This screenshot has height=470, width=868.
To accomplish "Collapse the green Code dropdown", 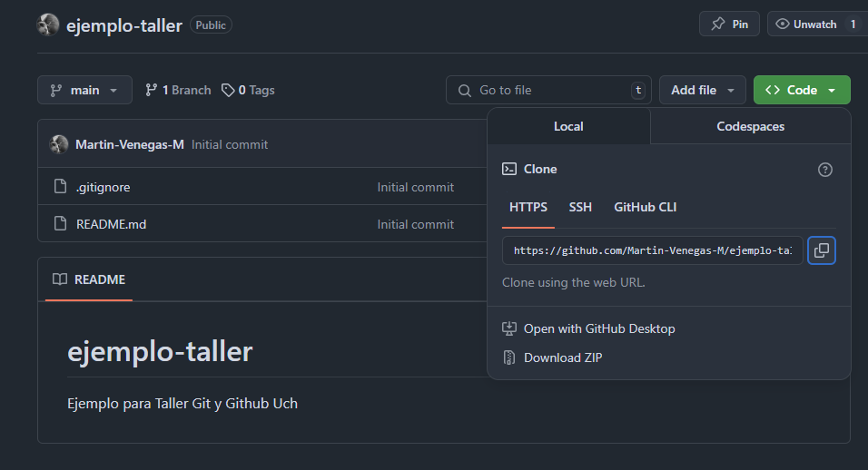I will click(x=802, y=90).
